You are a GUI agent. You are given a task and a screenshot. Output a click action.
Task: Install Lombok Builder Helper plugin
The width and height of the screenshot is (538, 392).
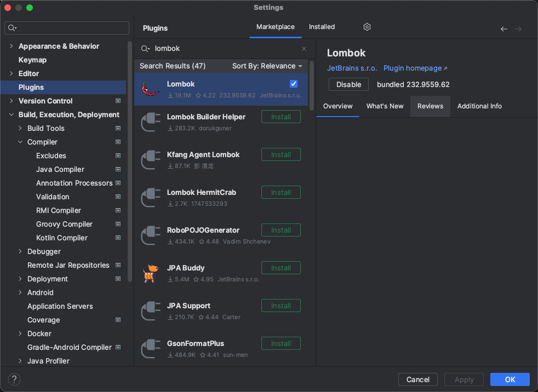coord(281,117)
